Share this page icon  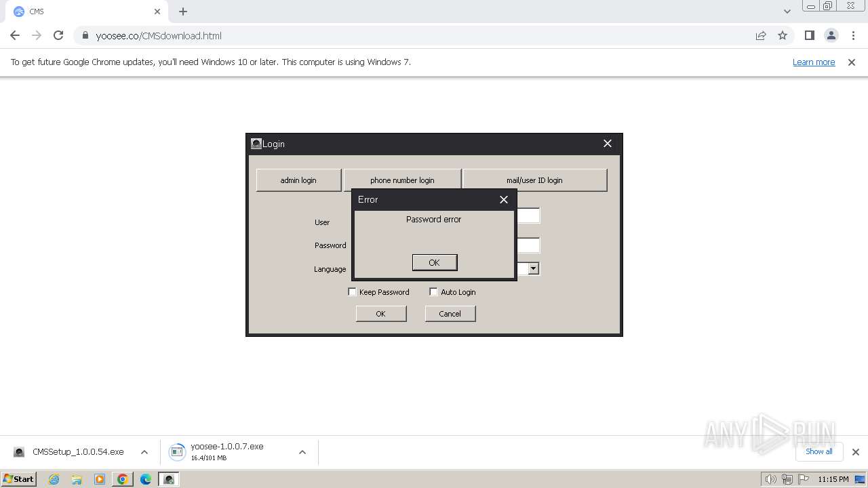click(x=761, y=36)
